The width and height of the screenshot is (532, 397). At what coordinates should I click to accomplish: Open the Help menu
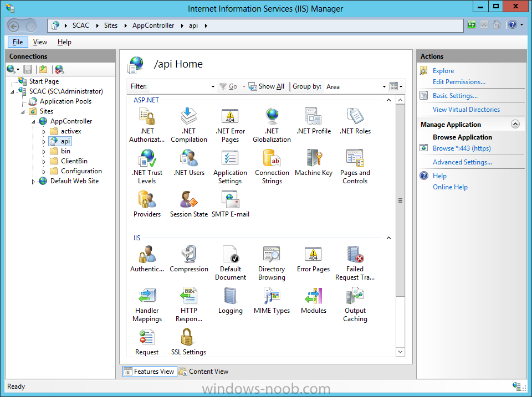pos(64,42)
